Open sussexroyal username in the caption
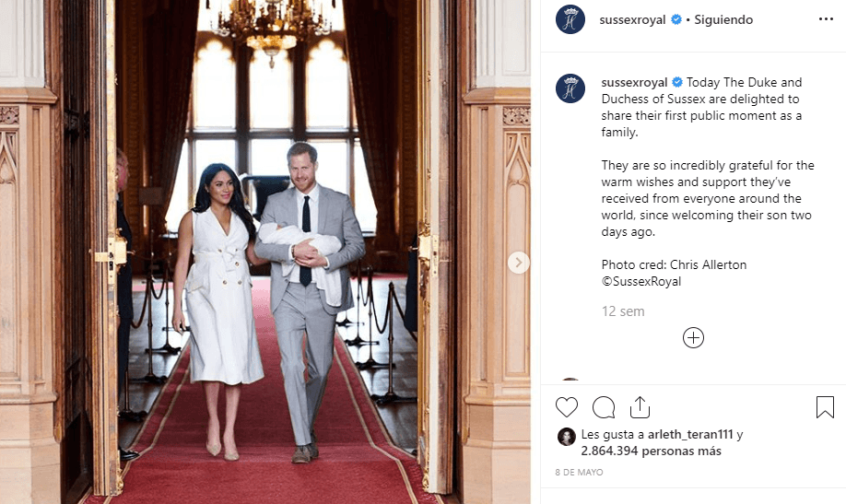The image size is (846, 504). point(634,83)
